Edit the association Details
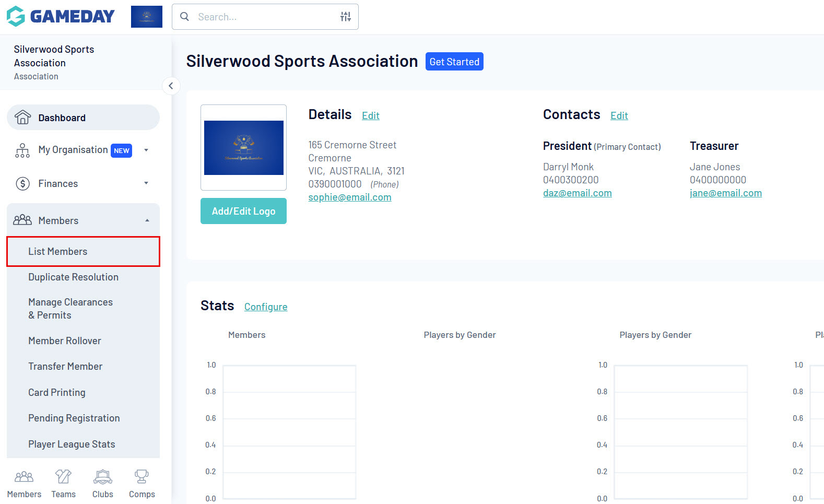 pos(371,115)
